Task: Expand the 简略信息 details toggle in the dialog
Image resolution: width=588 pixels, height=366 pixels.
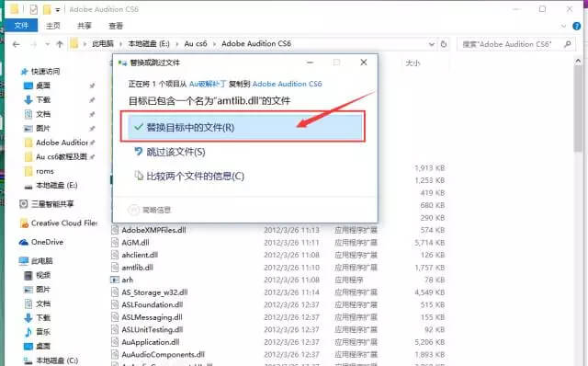Action: coord(150,210)
